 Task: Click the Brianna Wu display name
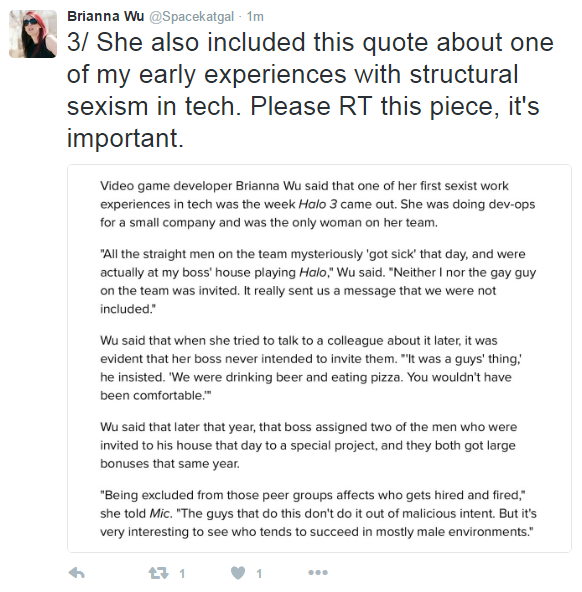(106, 16)
